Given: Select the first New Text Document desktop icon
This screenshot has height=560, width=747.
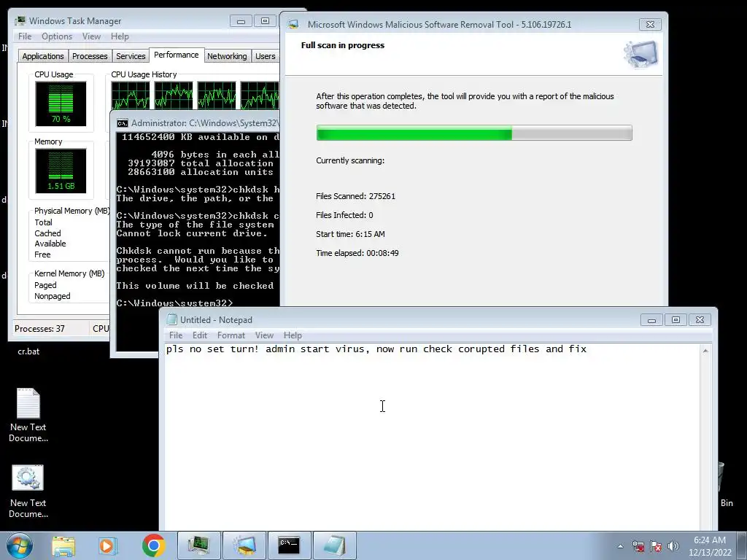Looking at the screenshot, I should coord(28,415).
